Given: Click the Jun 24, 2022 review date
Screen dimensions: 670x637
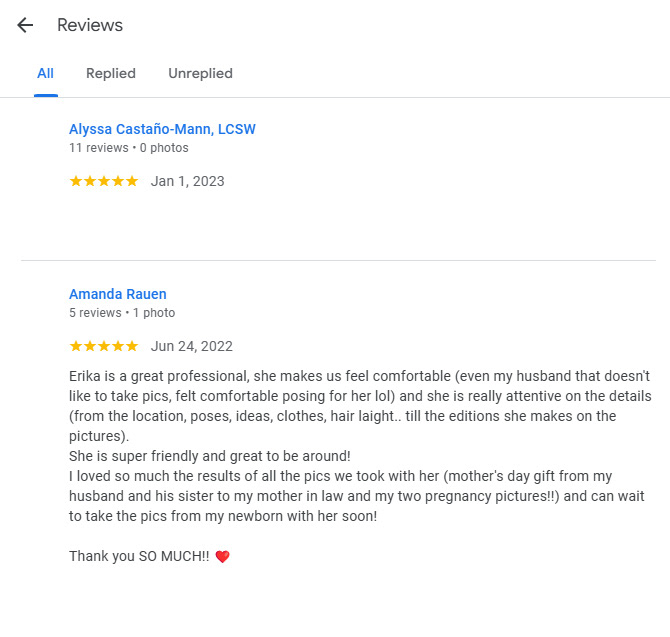Looking at the screenshot, I should (x=192, y=346).
